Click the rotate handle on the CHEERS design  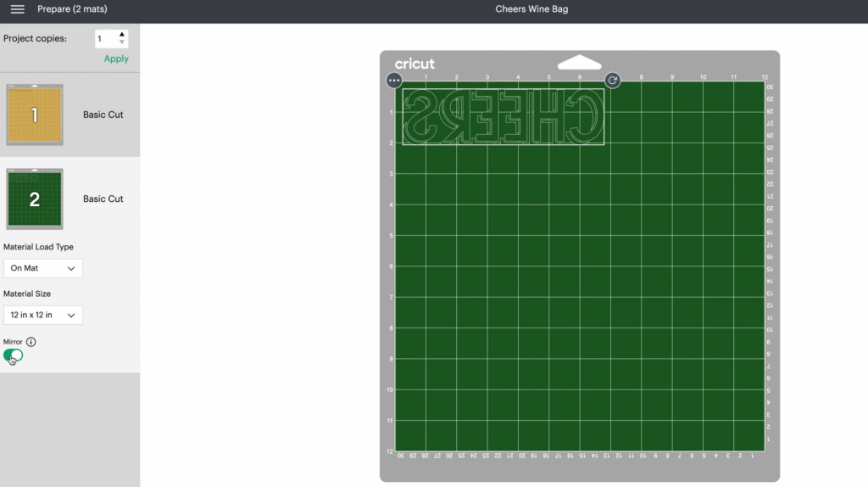[x=612, y=81]
